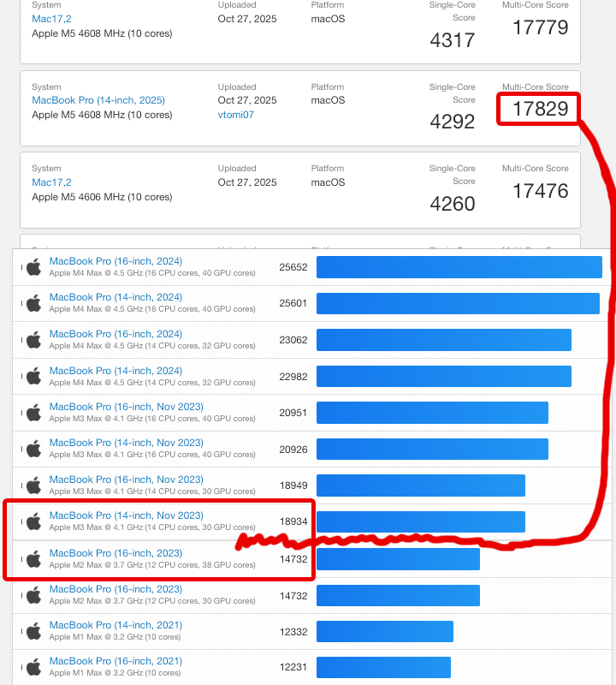
Task: Click the Apple icon for the M1 Max 12231 row
Action: tap(33, 667)
